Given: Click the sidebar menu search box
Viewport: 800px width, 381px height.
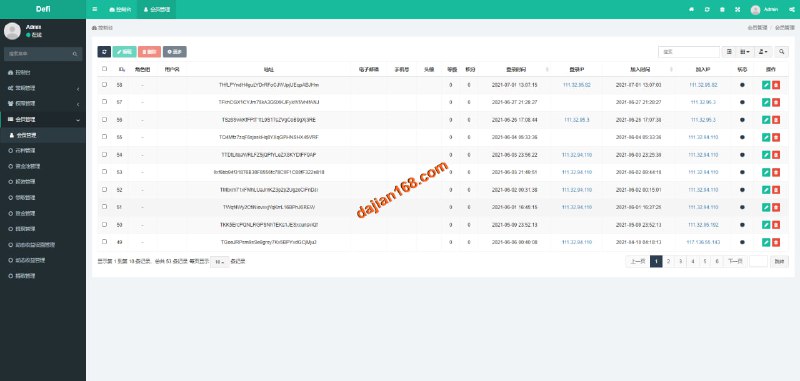Looking at the screenshot, I should (43, 54).
